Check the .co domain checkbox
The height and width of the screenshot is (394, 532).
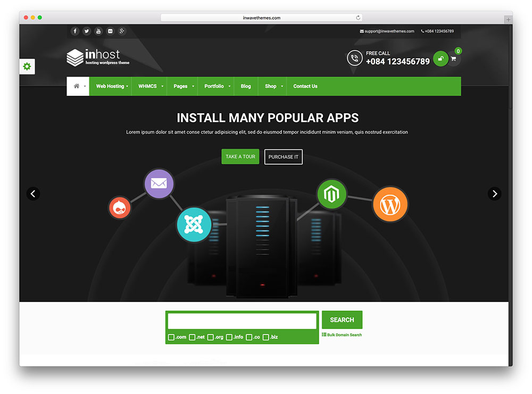(x=249, y=337)
